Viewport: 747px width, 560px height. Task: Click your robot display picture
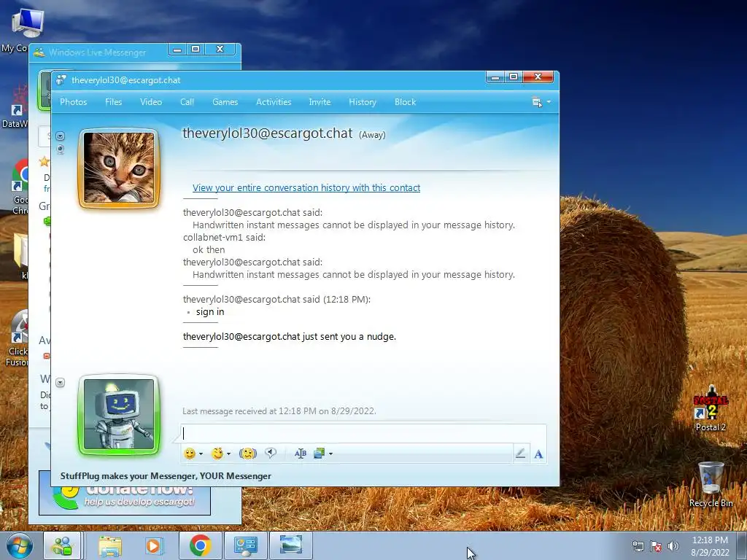click(119, 415)
